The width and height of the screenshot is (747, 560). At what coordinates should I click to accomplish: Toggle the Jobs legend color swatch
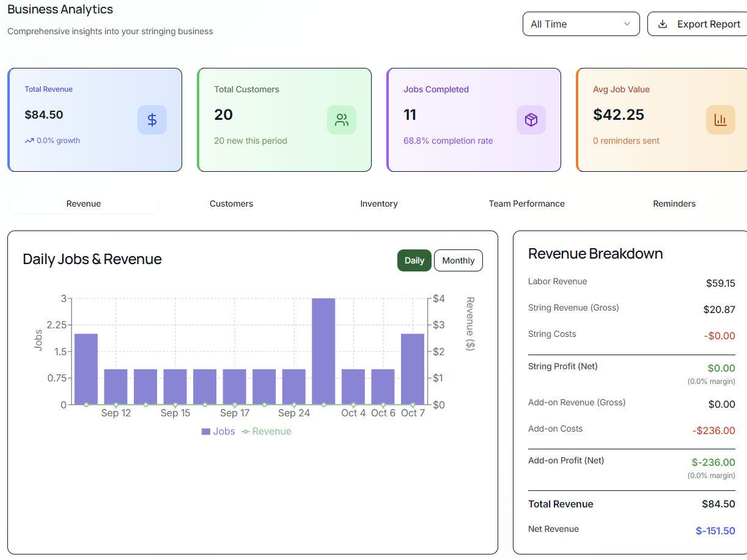(x=206, y=432)
